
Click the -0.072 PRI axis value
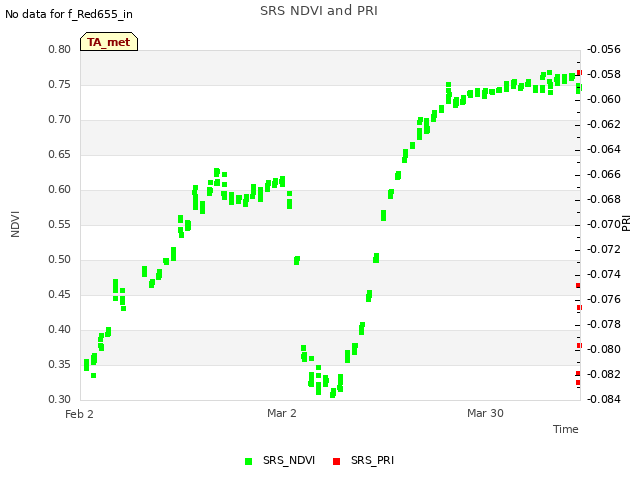(604, 249)
